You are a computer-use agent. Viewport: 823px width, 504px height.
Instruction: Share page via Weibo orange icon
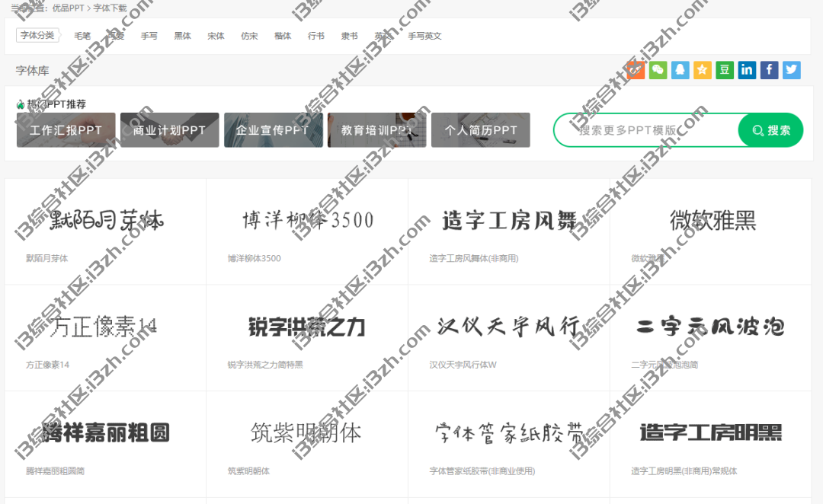point(636,70)
